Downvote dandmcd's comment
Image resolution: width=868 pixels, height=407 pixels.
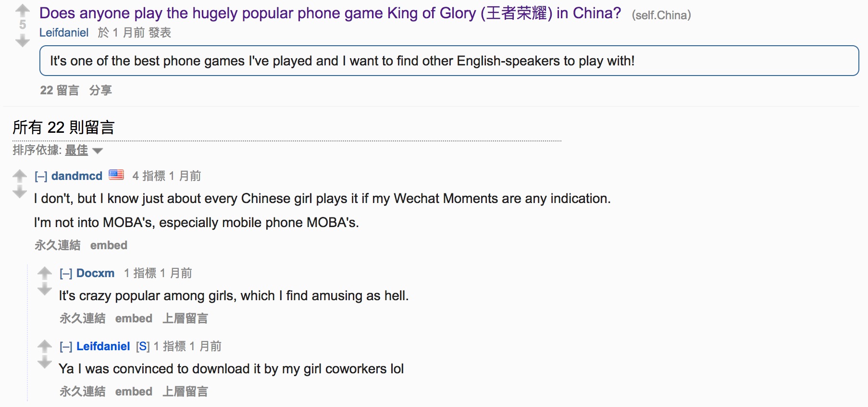20,192
